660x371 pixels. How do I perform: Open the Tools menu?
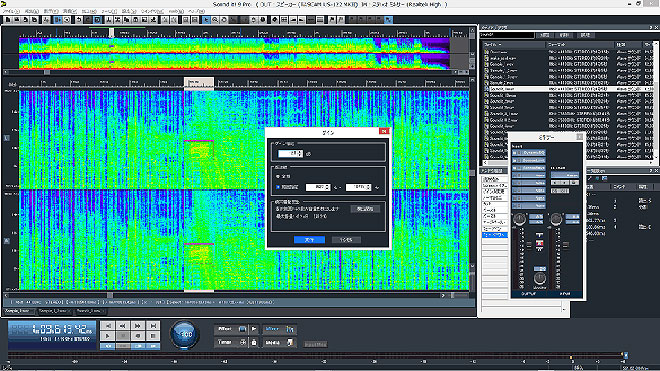(x=109, y=11)
